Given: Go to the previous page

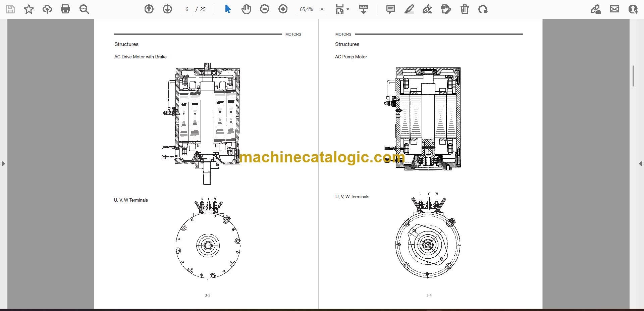Looking at the screenshot, I should tap(149, 9).
